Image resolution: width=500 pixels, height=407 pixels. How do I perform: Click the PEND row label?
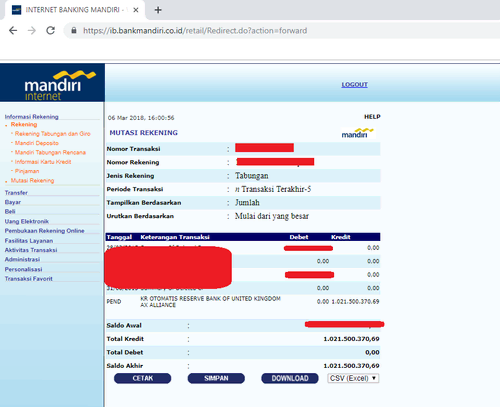(x=114, y=302)
